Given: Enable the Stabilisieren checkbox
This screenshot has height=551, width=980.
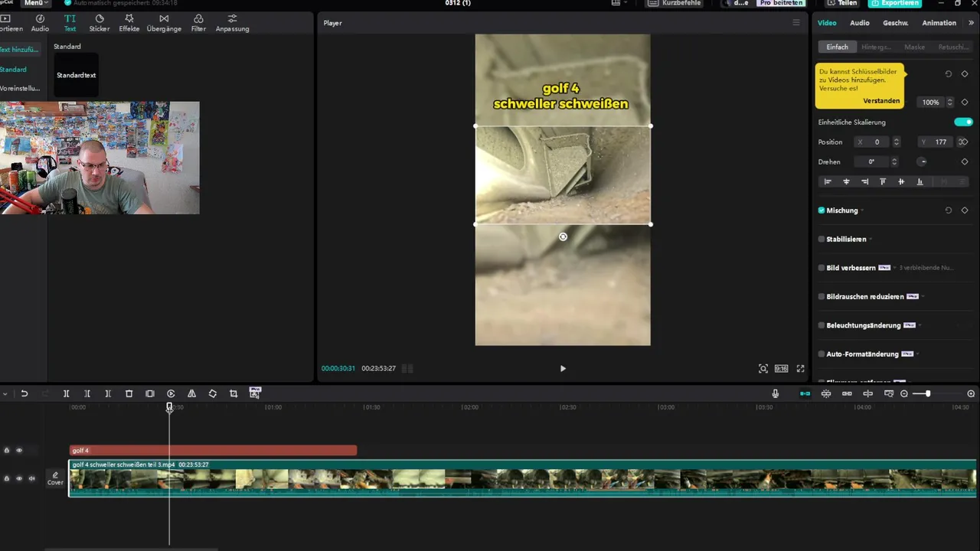Looking at the screenshot, I should click(822, 240).
